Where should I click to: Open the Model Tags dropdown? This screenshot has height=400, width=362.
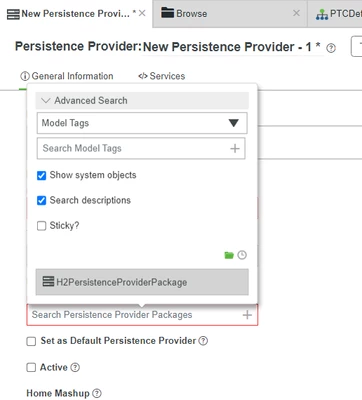pyautogui.click(x=142, y=123)
